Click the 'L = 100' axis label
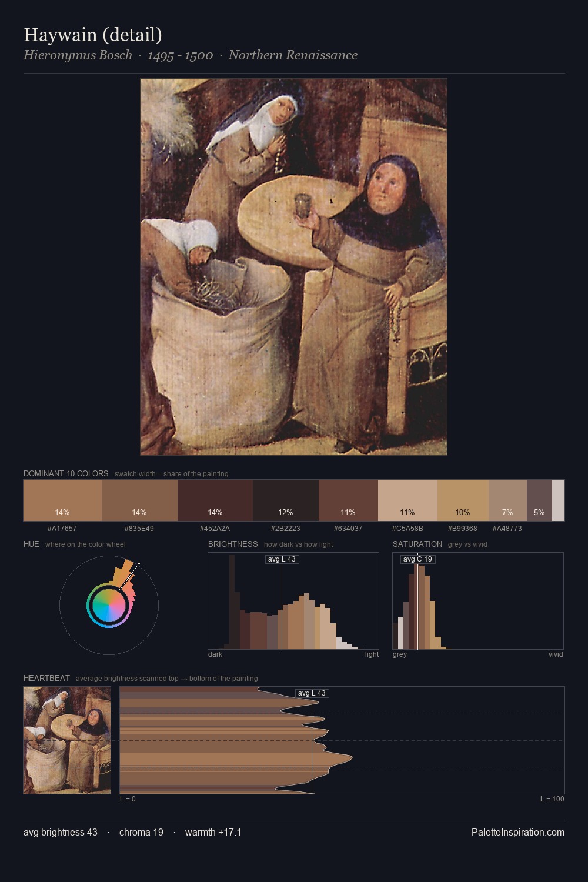Image resolution: width=588 pixels, height=882 pixels. [552, 799]
